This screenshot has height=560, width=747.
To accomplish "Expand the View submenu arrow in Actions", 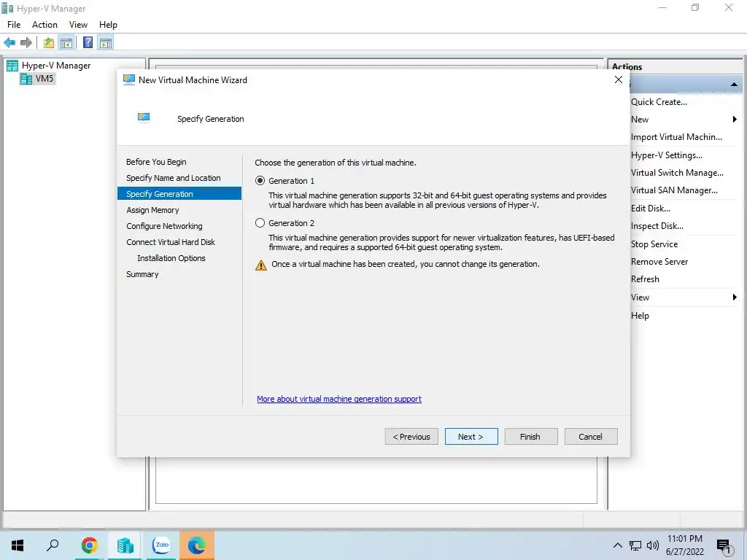I will 734,297.
